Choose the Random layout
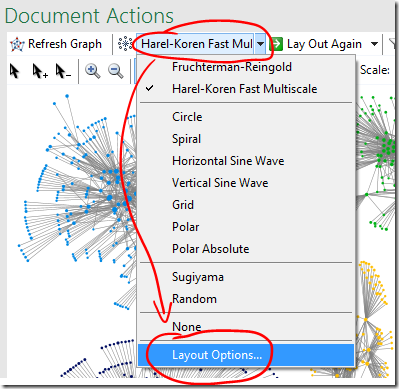Screen dimensions: 399x389 pyautogui.click(x=246, y=299)
